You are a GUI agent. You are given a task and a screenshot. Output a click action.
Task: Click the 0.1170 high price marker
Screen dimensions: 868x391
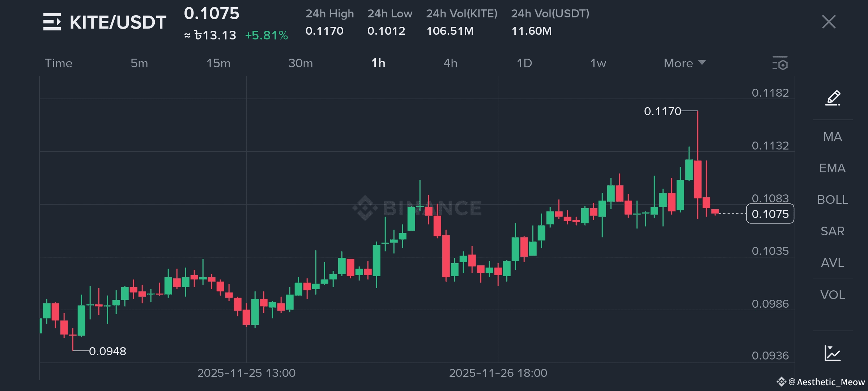[662, 111]
